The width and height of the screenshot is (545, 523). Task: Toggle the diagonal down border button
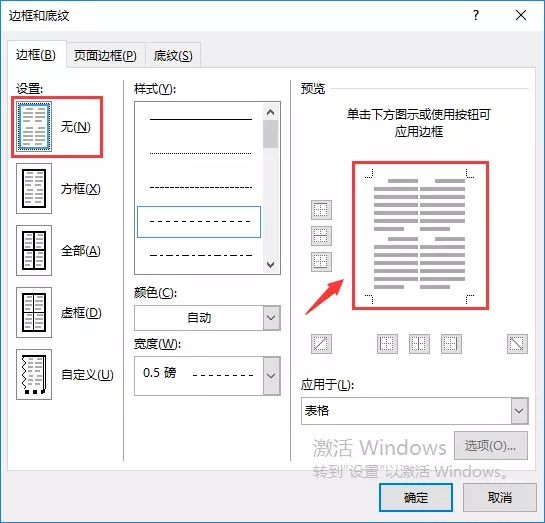point(517,344)
